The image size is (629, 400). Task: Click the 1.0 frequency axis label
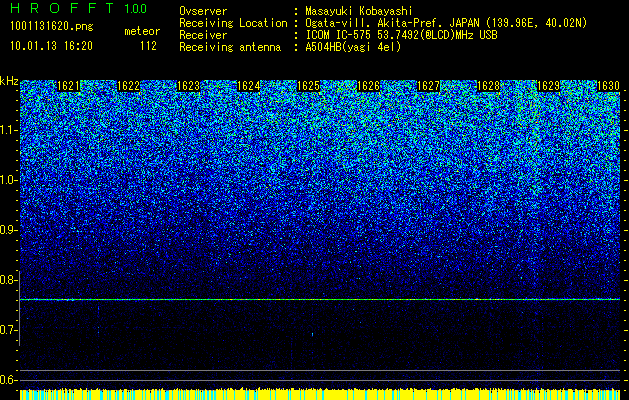[8, 180]
